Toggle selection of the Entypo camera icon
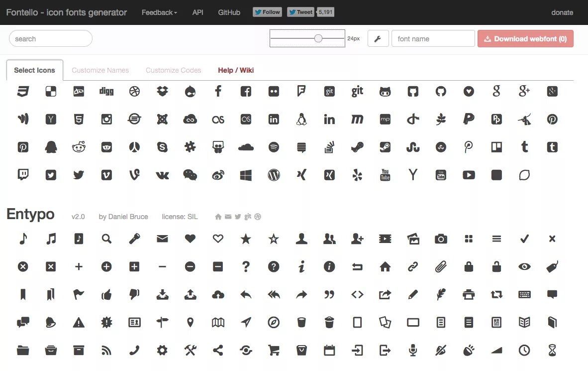The image size is (588, 371). coord(440,239)
